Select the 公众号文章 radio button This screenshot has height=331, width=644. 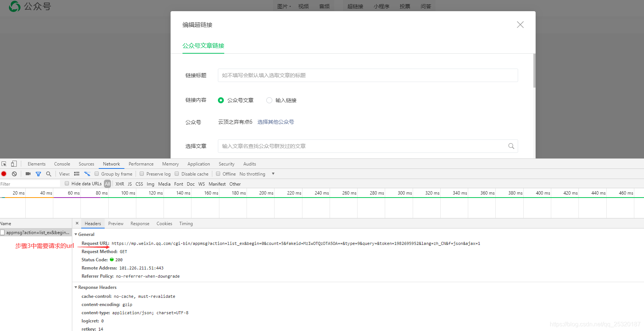click(221, 100)
